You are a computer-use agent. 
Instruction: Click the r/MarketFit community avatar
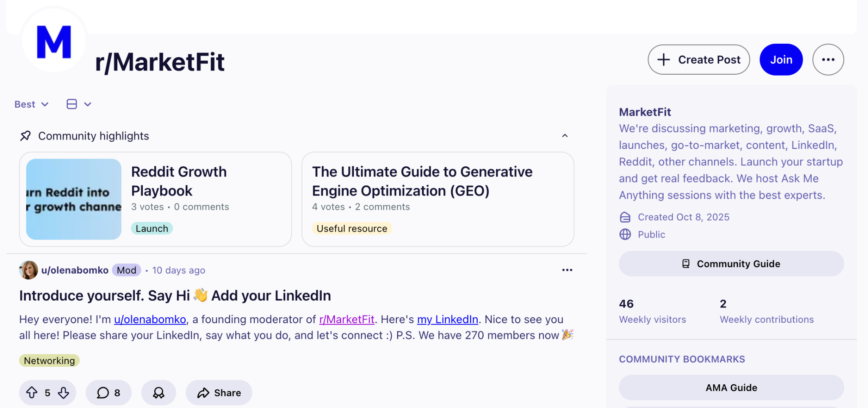54,41
